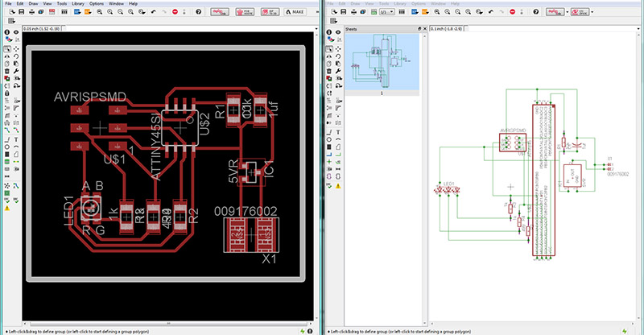Click the IDF to 3D button
Viewport: 644px width, 335px height.
click(x=270, y=12)
